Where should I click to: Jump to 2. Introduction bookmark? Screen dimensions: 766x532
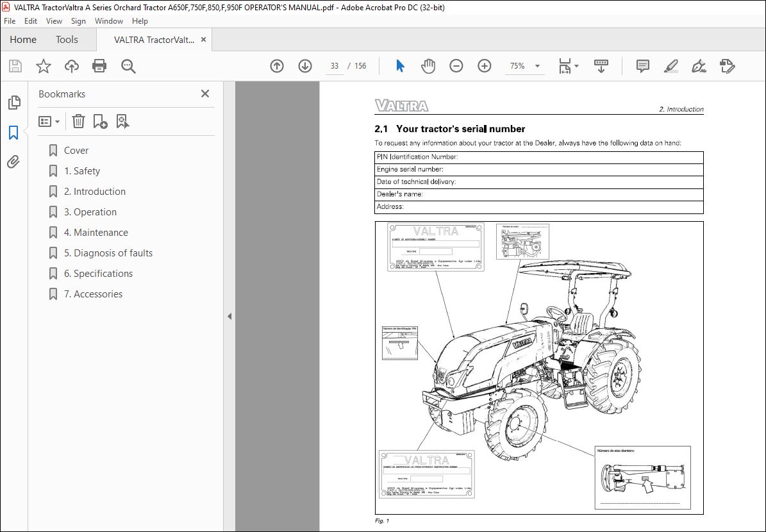pos(95,192)
